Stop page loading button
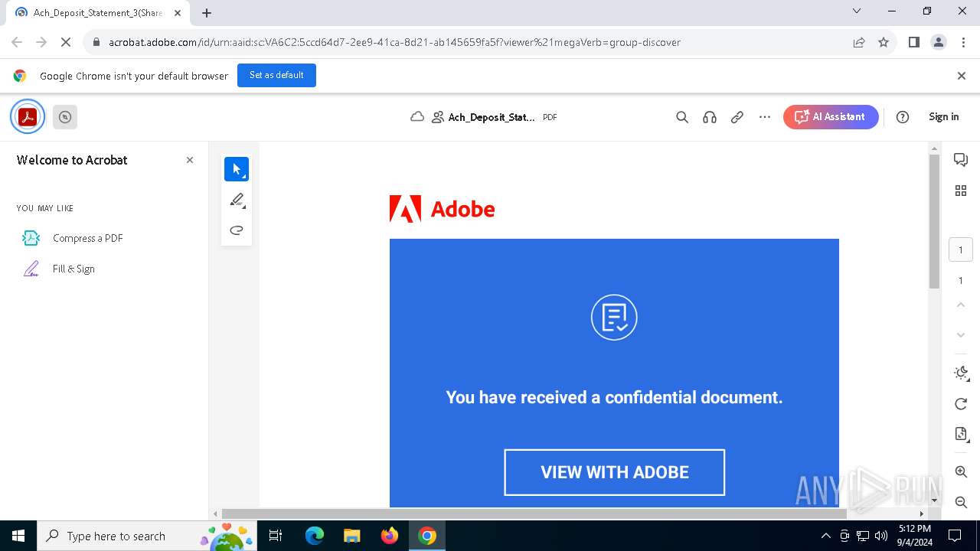This screenshot has width=980, height=551. [x=66, y=42]
